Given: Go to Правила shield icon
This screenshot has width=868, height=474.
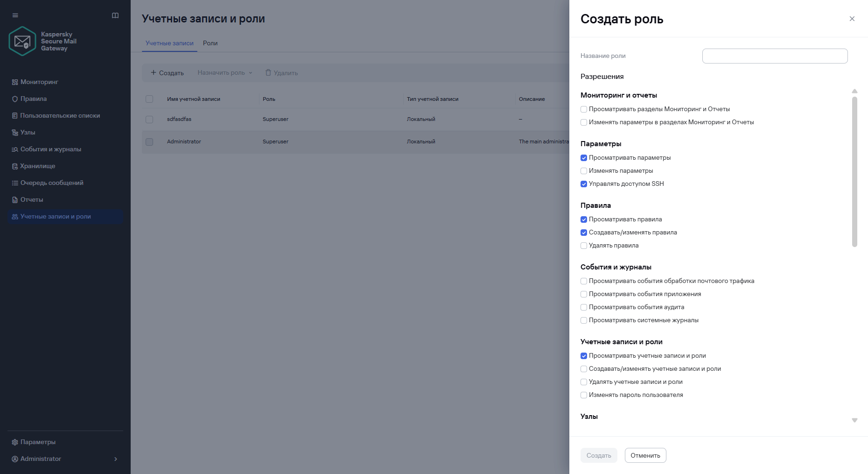Looking at the screenshot, I should pyautogui.click(x=15, y=99).
